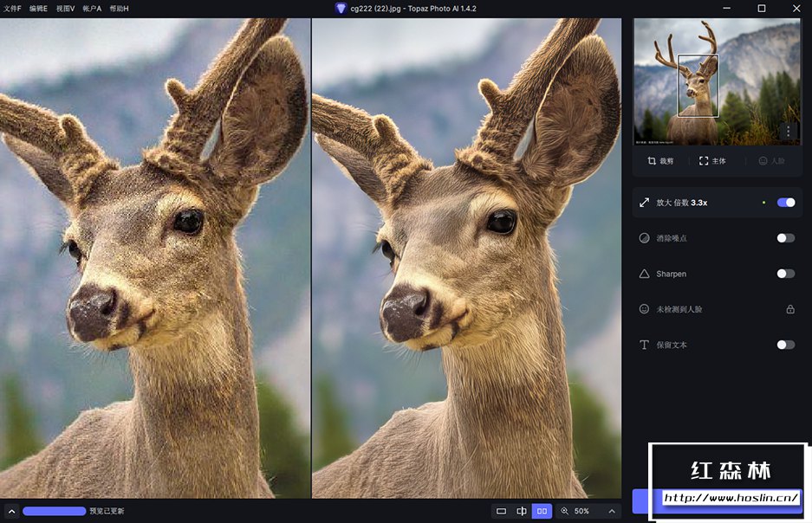Image resolution: width=812 pixels, height=523 pixels.
Task: Toggle the 放大倍数 3.3x upscale switch
Action: pyautogui.click(x=786, y=203)
